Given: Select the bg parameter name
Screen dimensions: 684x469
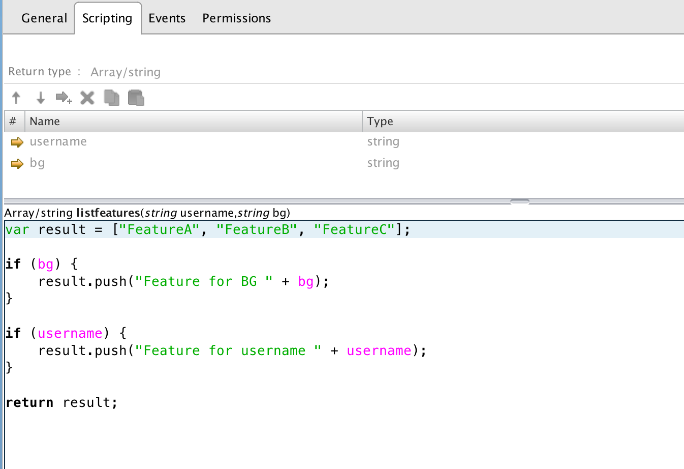Looking at the screenshot, I should [x=37, y=163].
